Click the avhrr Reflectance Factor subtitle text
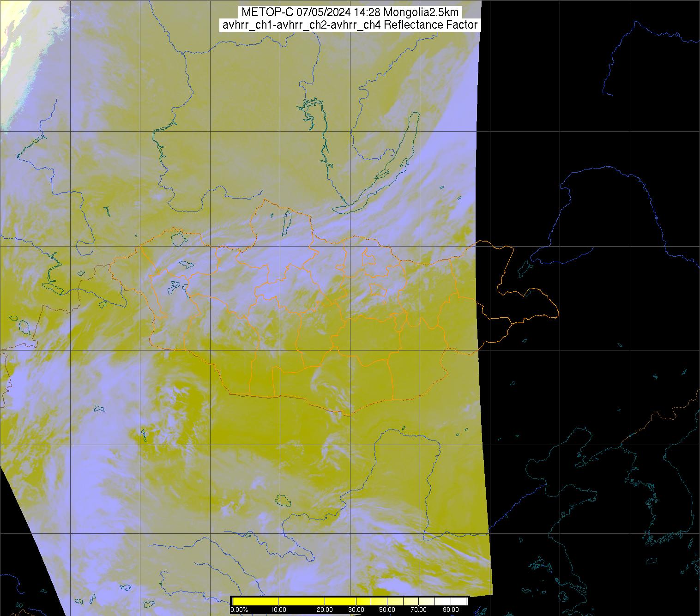700x616 pixels. pyautogui.click(x=350, y=25)
